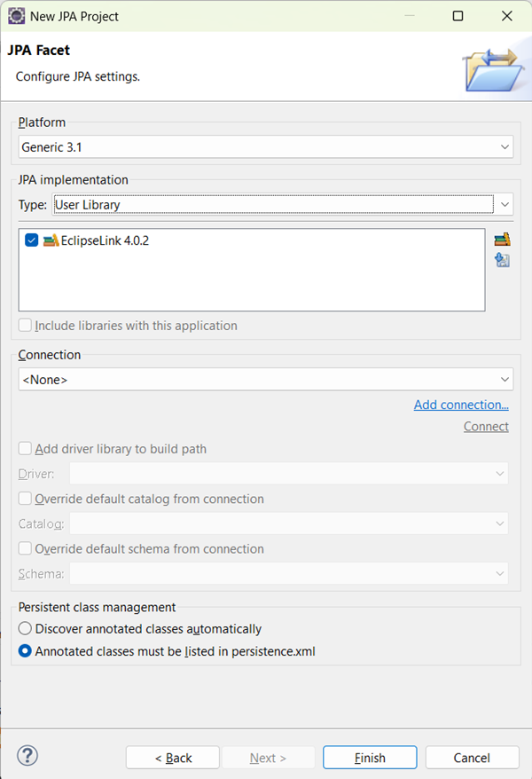Select EclipseLink 4.0.2 in library list
The height and width of the screenshot is (779, 532).
[x=105, y=240]
